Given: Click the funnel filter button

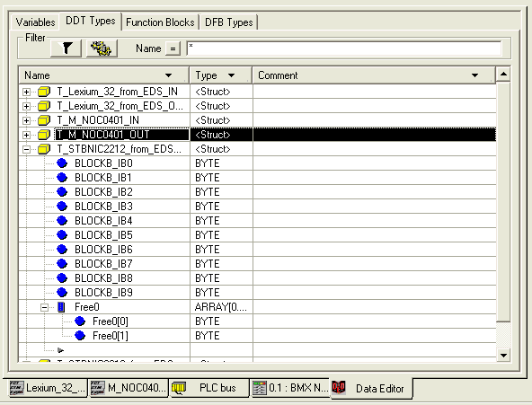Looking at the screenshot, I should tap(66, 48).
